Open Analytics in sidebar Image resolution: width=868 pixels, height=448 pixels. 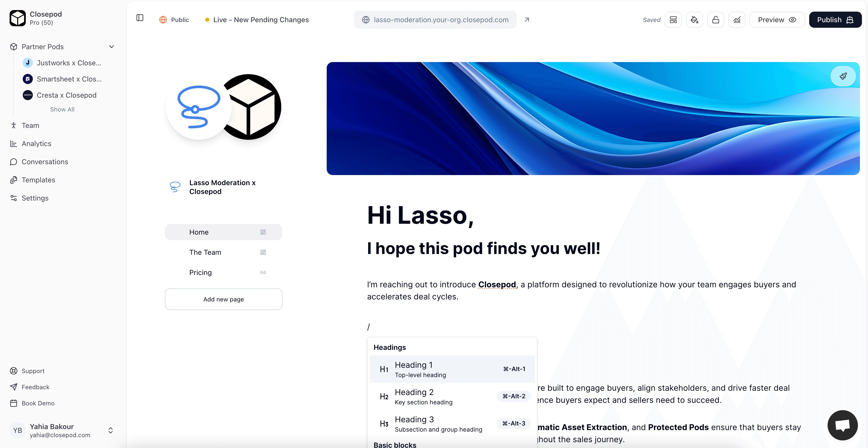pyautogui.click(x=36, y=144)
